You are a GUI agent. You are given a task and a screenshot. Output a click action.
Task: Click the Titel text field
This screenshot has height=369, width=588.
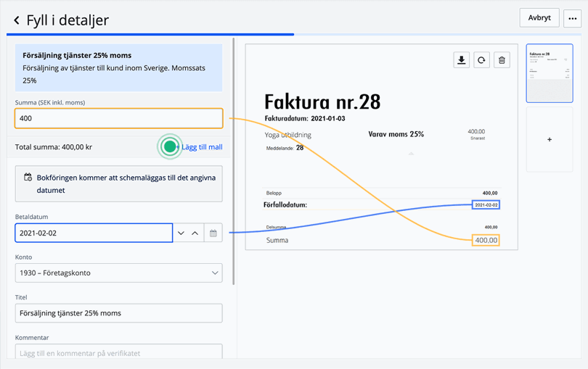[118, 313]
